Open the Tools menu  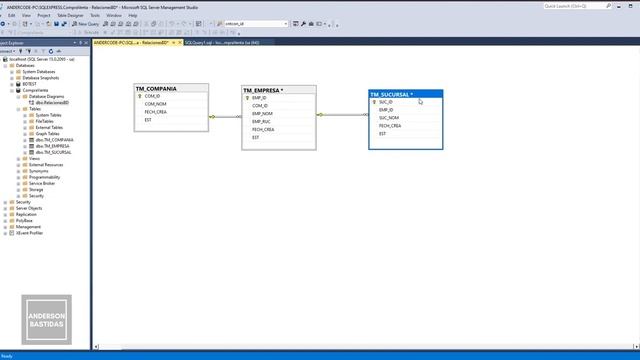tap(95, 16)
